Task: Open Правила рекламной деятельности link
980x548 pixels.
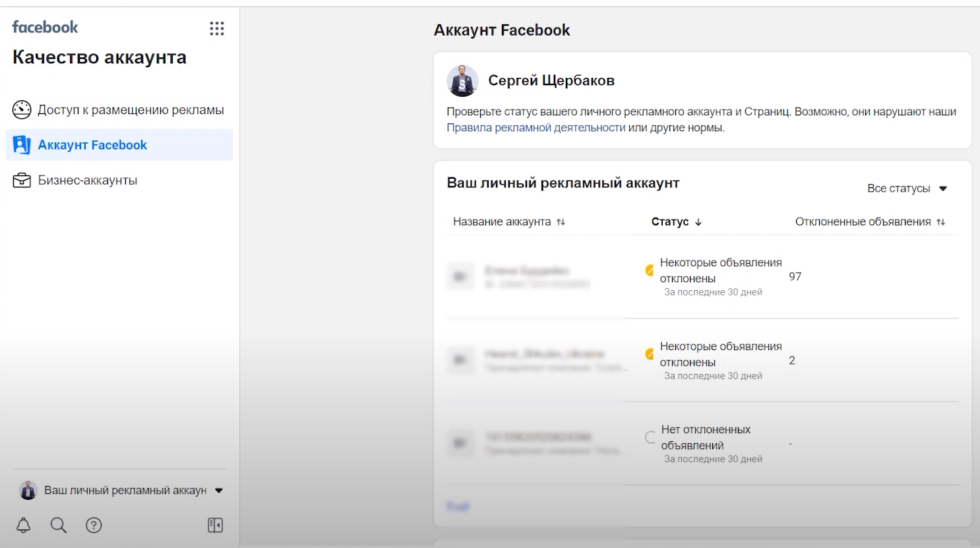Action: [536, 128]
